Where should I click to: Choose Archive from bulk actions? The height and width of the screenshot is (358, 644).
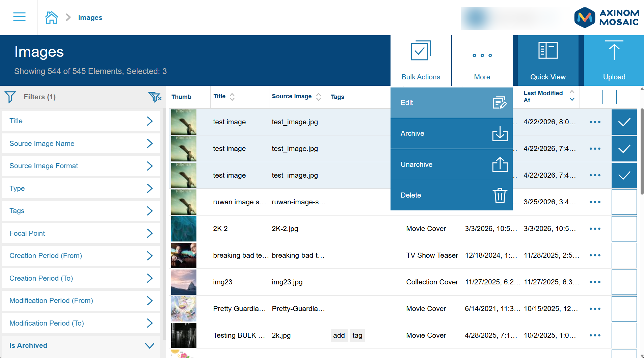451,134
